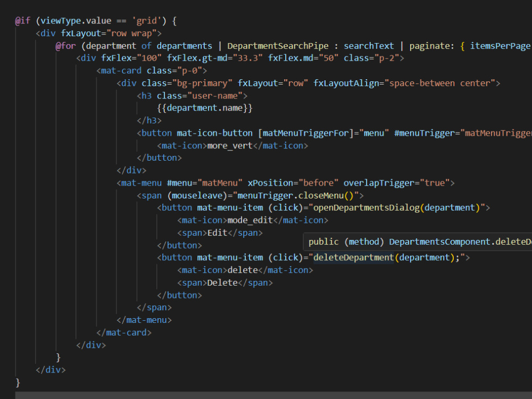Click the fxFlex="100" attribute

click(131, 58)
